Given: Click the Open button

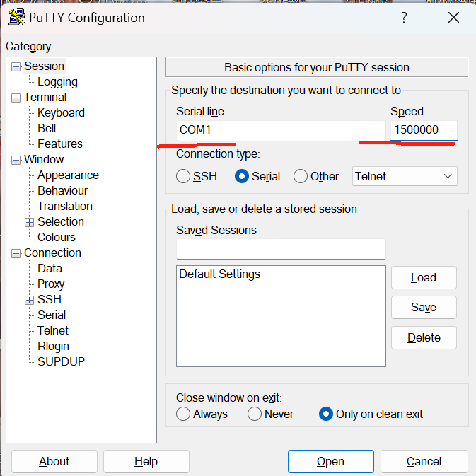Looking at the screenshot, I should 330,461.
